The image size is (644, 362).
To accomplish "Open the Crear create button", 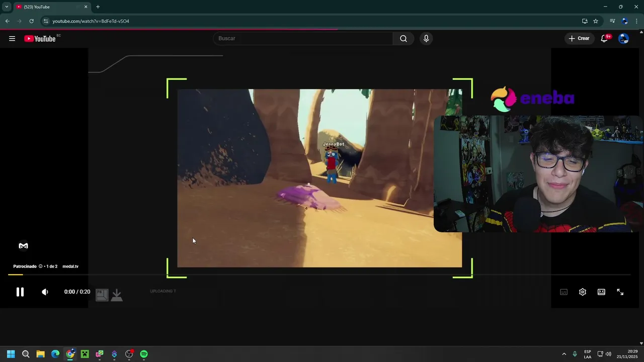I will 579,39.
